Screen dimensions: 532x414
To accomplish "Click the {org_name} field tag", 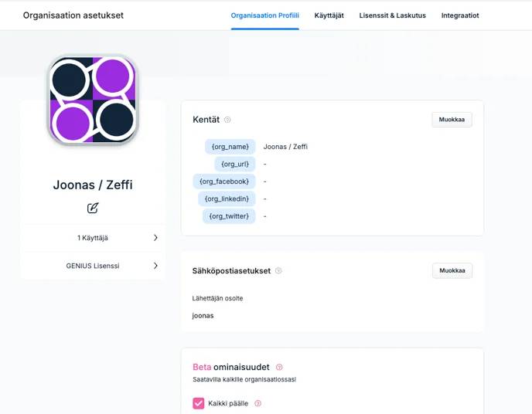I will point(230,147).
